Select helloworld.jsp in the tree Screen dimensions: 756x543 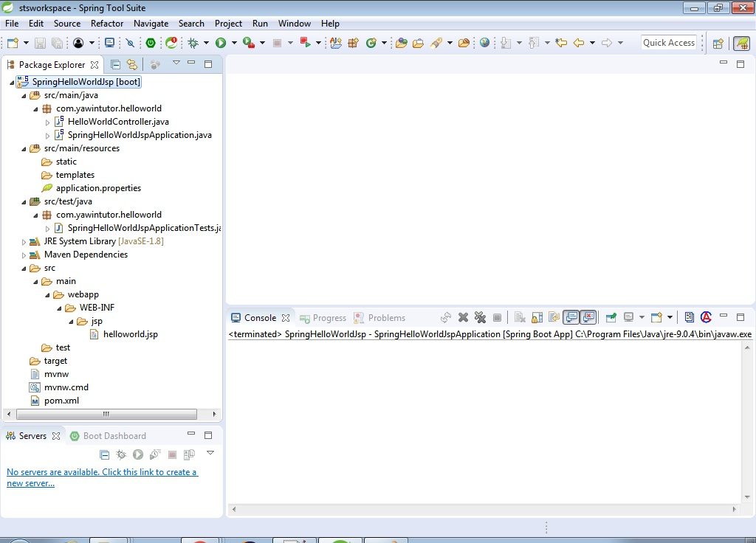tap(130, 334)
